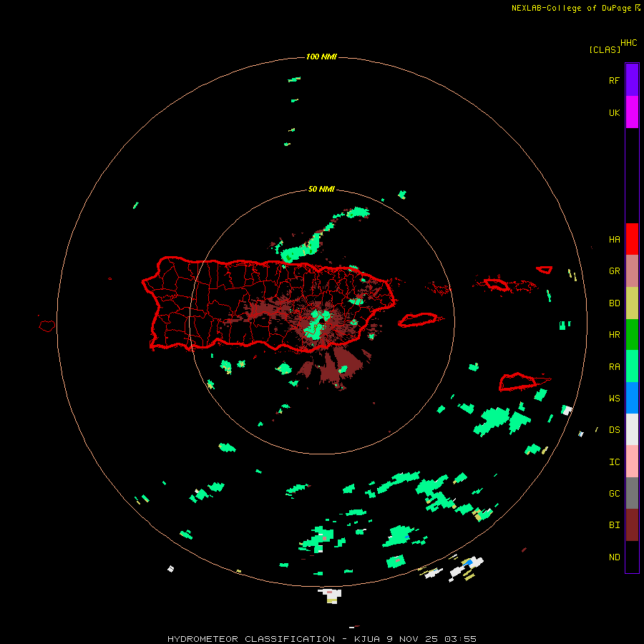Click the UK magenta legend swatch
The height and width of the screenshot is (644, 644).
632,112
